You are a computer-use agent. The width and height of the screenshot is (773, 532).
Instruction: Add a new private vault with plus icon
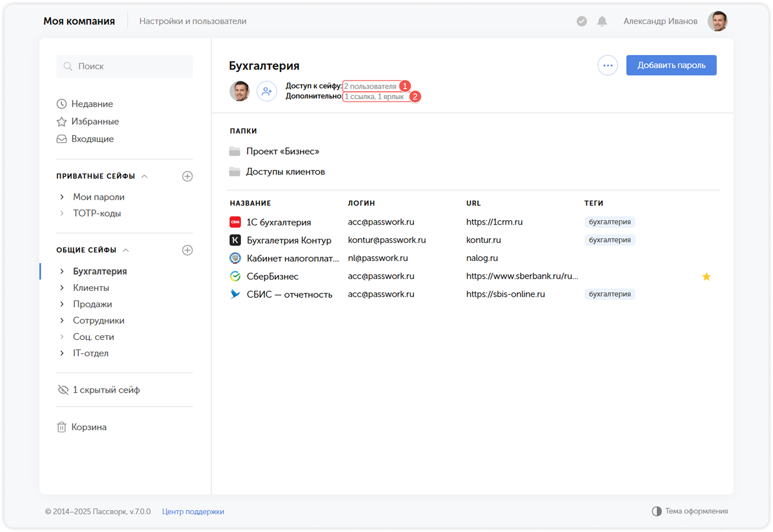[x=187, y=176]
